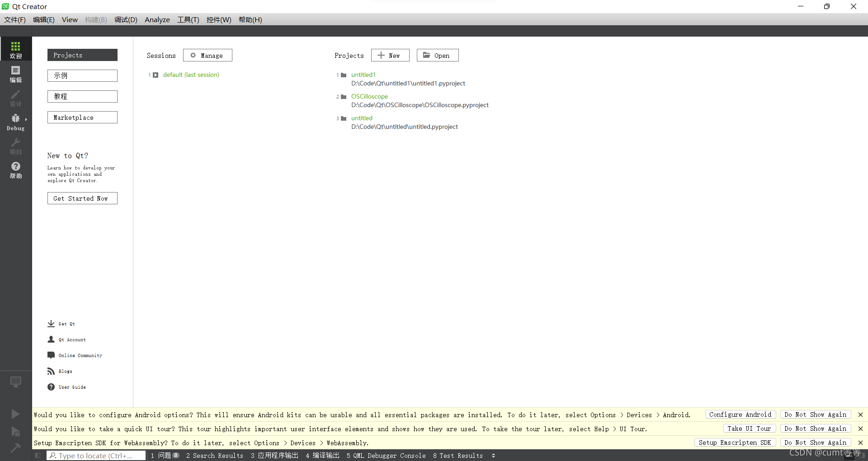Click Do Not Show Again for Android
868x461 pixels.
(x=816, y=414)
